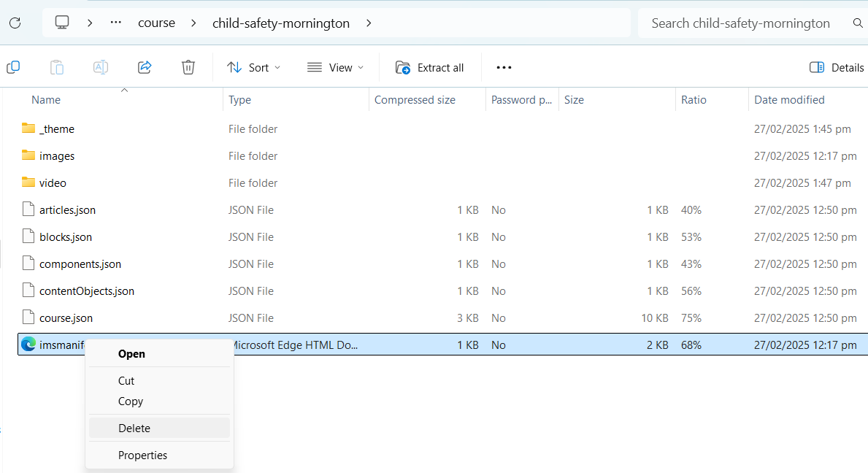Click the Copy toolbar icon
This screenshot has width=868, height=473.
click(13, 67)
